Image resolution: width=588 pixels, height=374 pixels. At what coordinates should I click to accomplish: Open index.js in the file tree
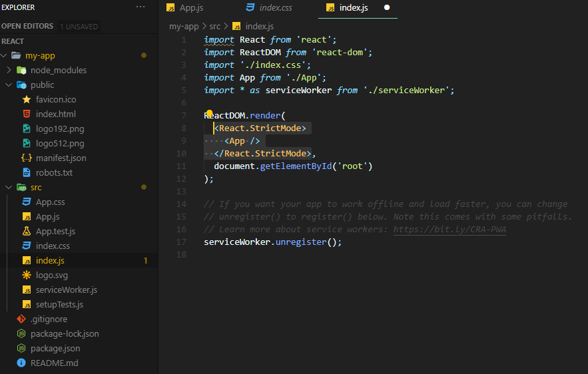(50, 260)
